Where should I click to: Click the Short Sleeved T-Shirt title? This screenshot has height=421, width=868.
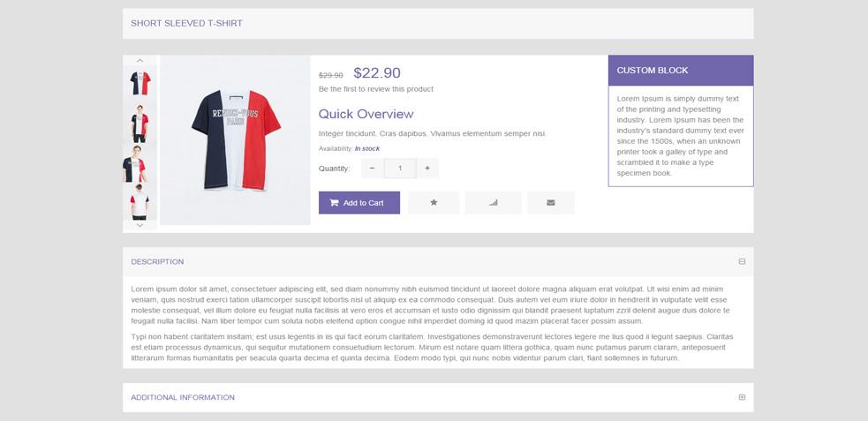coord(186,23)
